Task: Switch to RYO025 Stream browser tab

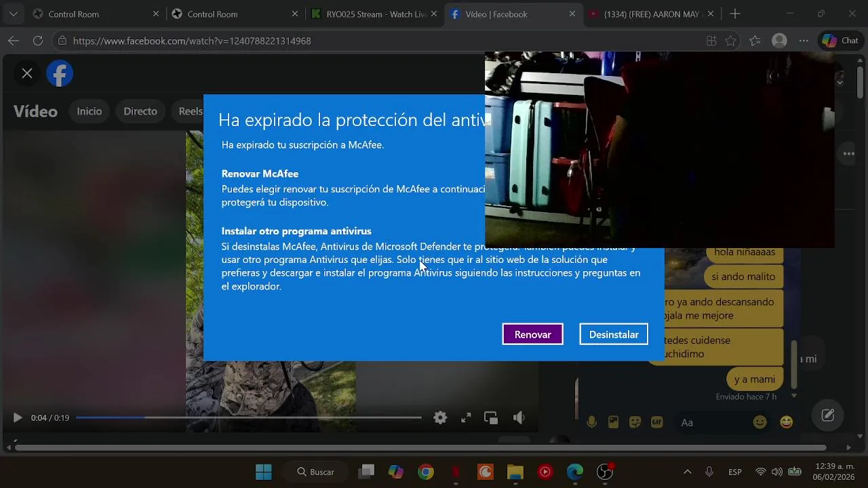Action: click(373, 14)
